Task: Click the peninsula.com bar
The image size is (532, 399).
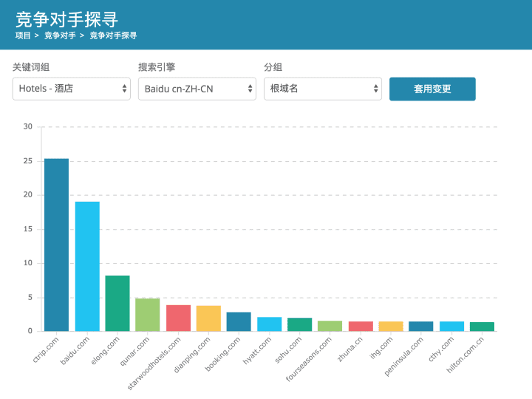Action: [x=421, y=327]
